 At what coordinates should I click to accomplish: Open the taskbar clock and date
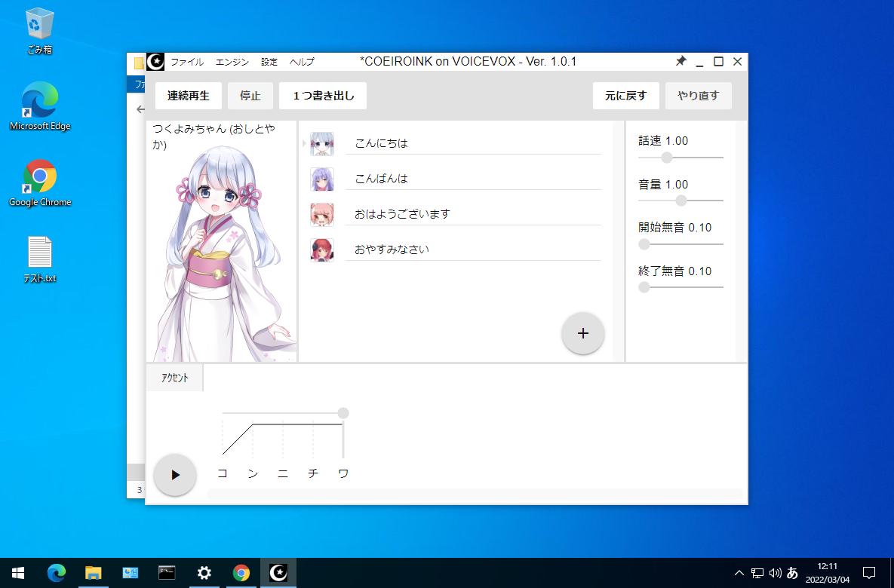click(x=828, y=573)
